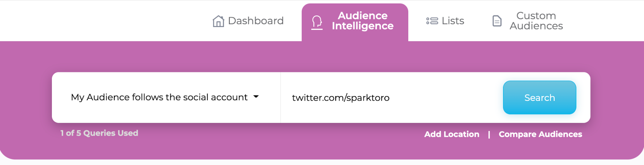644x165 pixels.
Task: Click the '1 of 5 Queries Used' text
Action: pos(99,133)
